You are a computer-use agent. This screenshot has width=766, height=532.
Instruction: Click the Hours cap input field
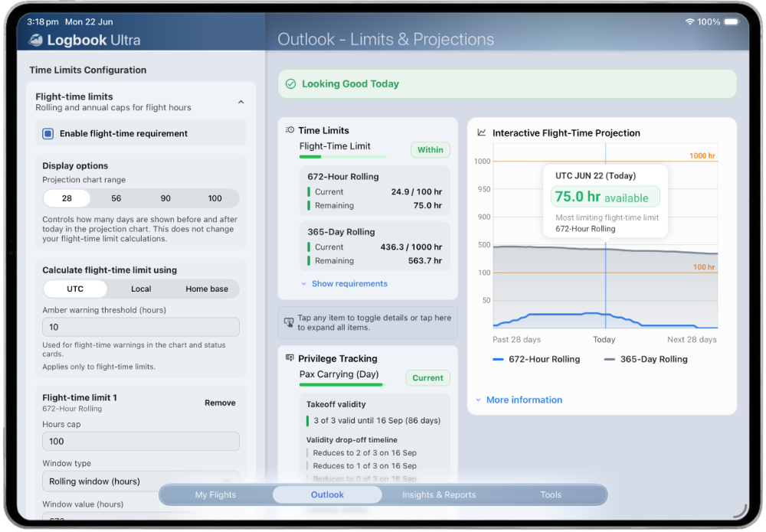pyautogui.click(x=141, y=441)
